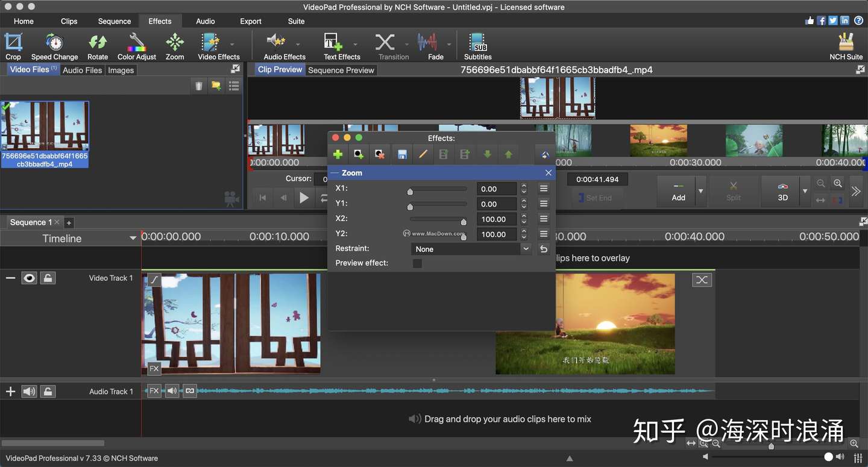Click the zoom in magnifier in clip preview

(838, 183)
